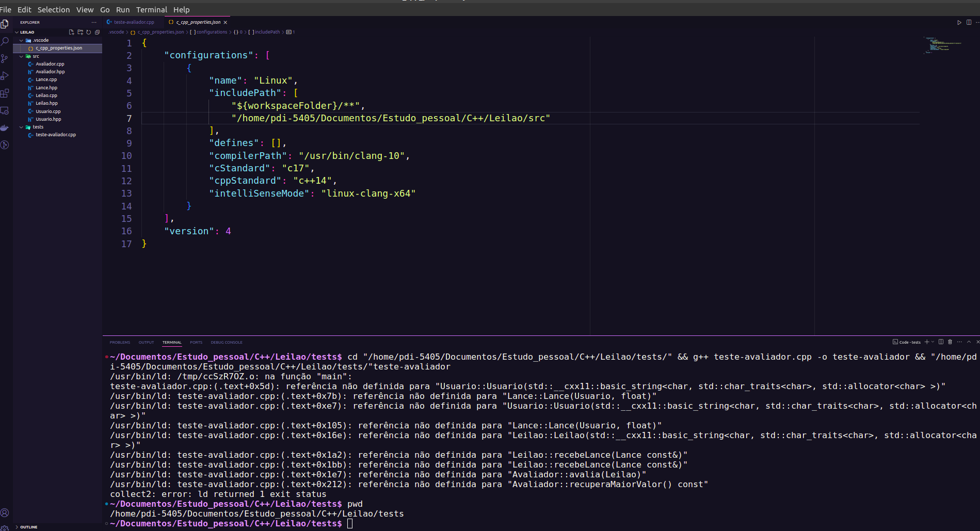Select the TERMINAL panel tab
Image resolution: width=980 pixels, height=531 pixels.
point(172,342)
